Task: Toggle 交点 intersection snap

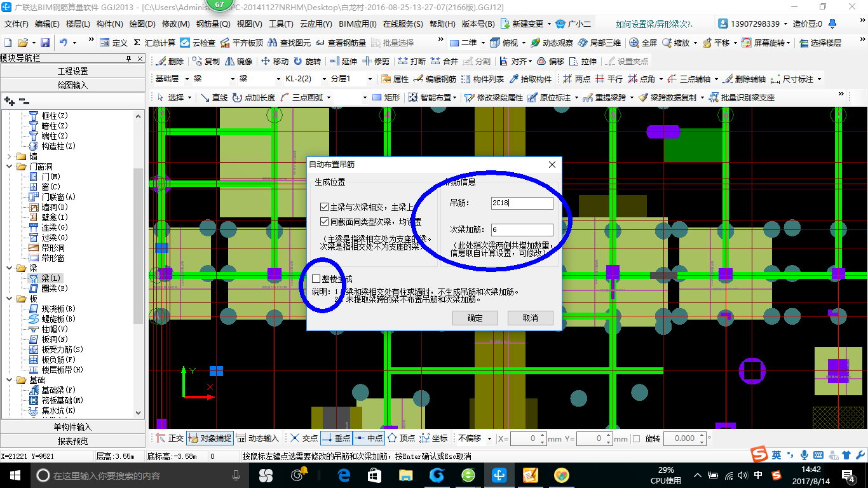Action: tap(304, 438)
